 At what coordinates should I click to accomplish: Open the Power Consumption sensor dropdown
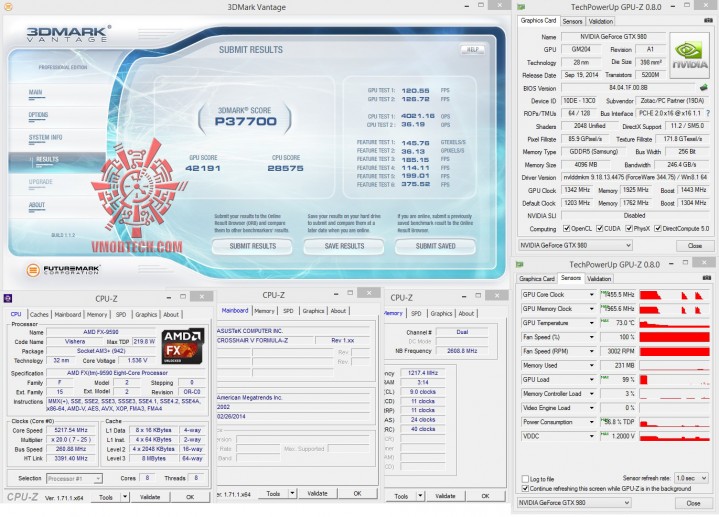(x=592, y=422)
